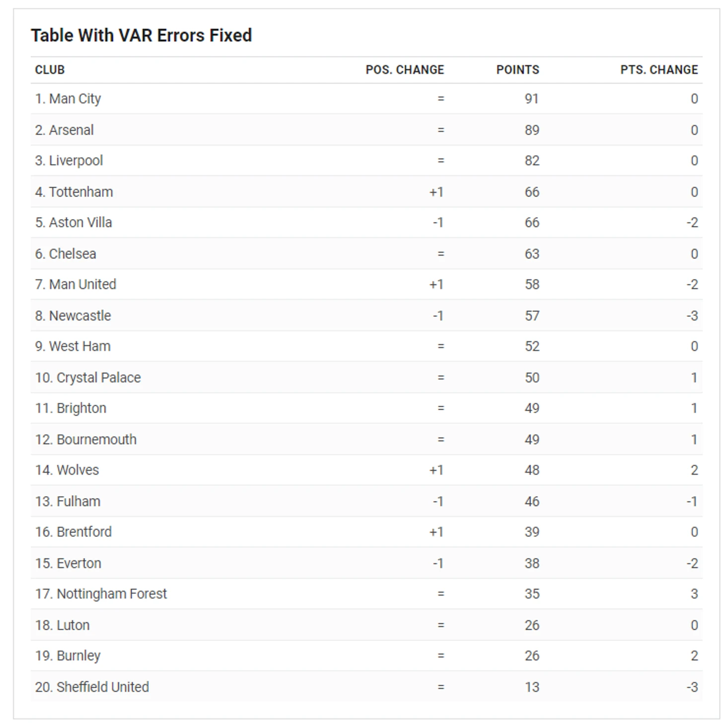Click the Man United row
Viewport: 725px width, 728px height.
pos(366,285)
